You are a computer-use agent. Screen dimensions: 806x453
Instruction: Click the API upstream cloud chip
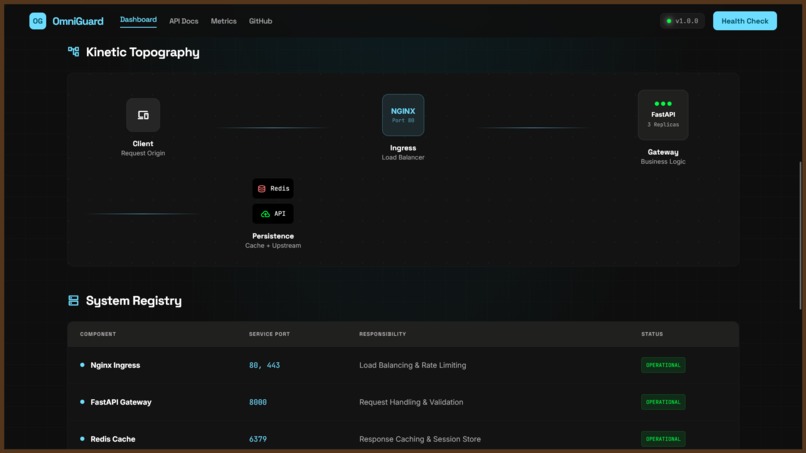point(273,214)
